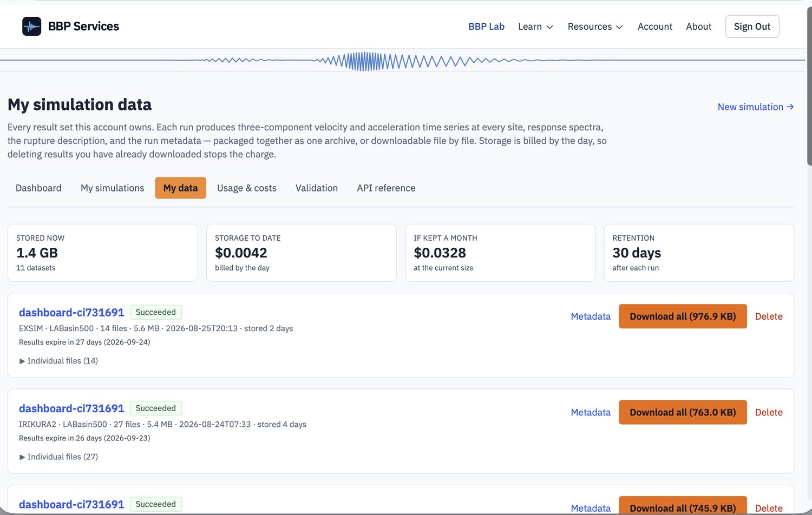Open the IRIKURA2 dashboard-ci731691 dataset title
This screenshot has height=515, width=812.
[x=71, y=408]
